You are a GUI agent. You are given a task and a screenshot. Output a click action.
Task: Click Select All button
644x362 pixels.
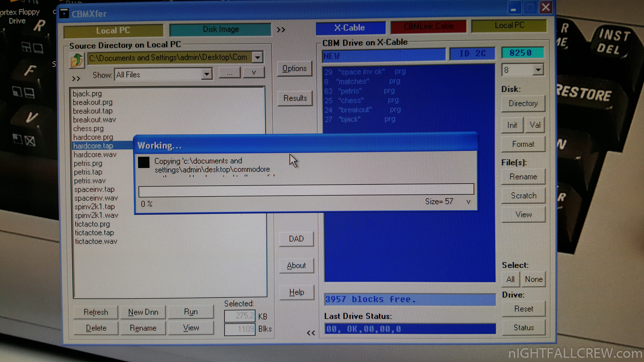tap(510, 279)
